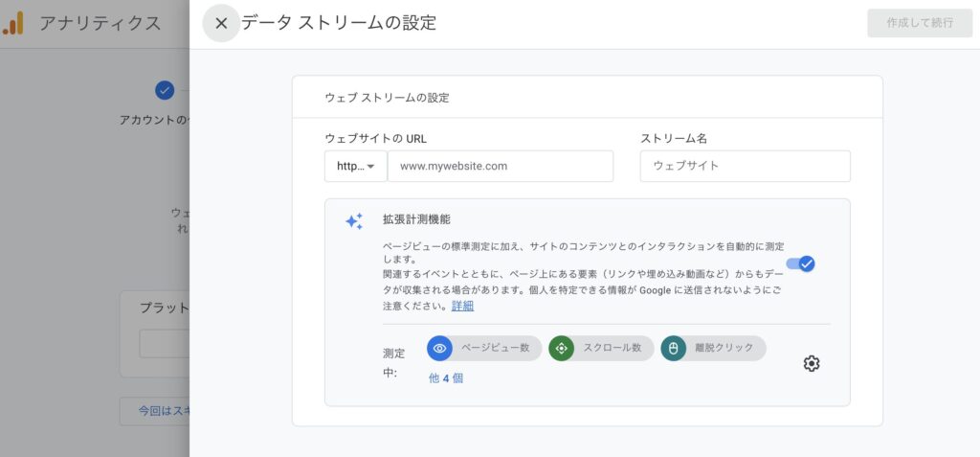980x457 pixels.
Task: Select the 離脱クリック chip
Action: (714, 348)
